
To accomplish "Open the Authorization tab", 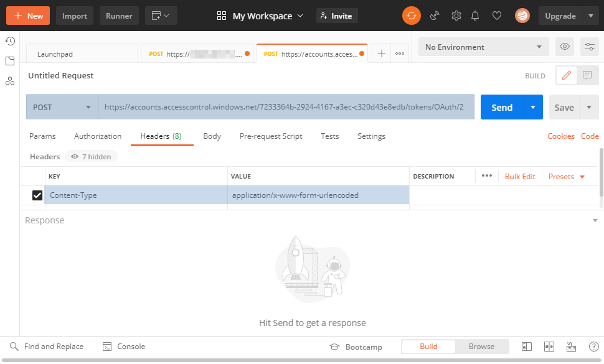I will pyautogui.click(x=98, y=136).
